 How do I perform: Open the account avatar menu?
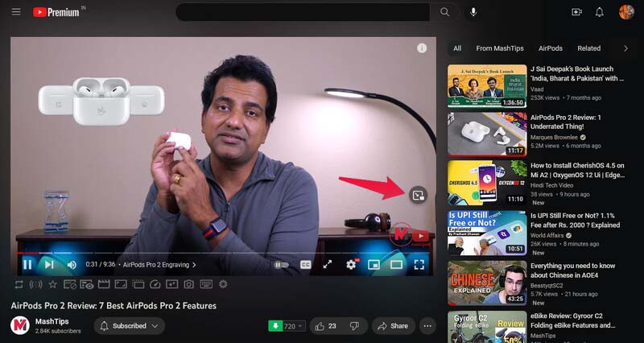[x=626, y=12]
